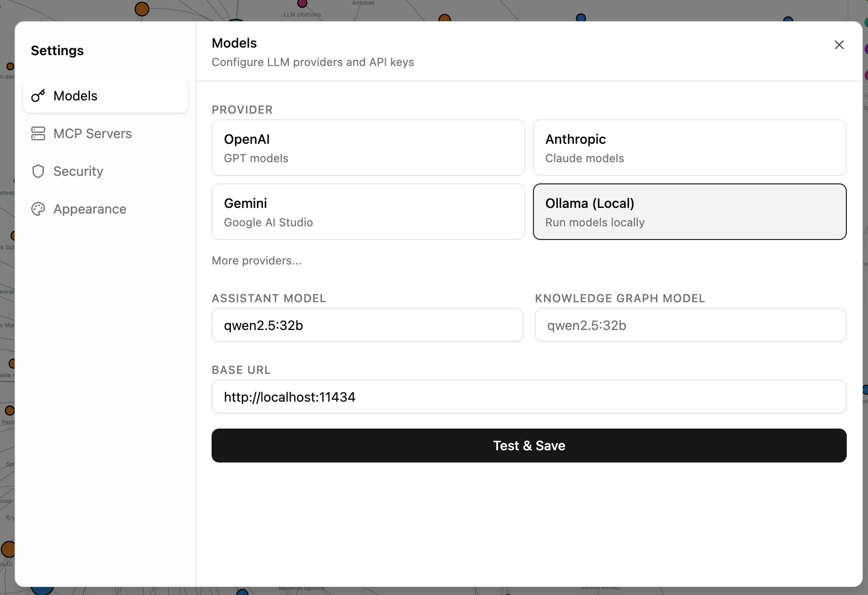Pick the Ollama (Local) provider
The width and height of the screenshot is (868, 595).
click(689, 212)
